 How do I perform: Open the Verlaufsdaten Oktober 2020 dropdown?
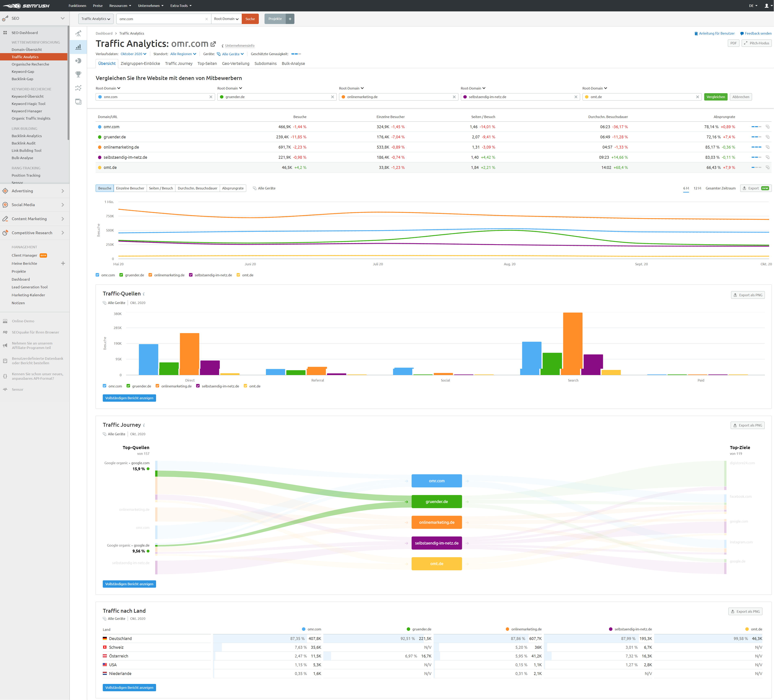coord(133,54)
